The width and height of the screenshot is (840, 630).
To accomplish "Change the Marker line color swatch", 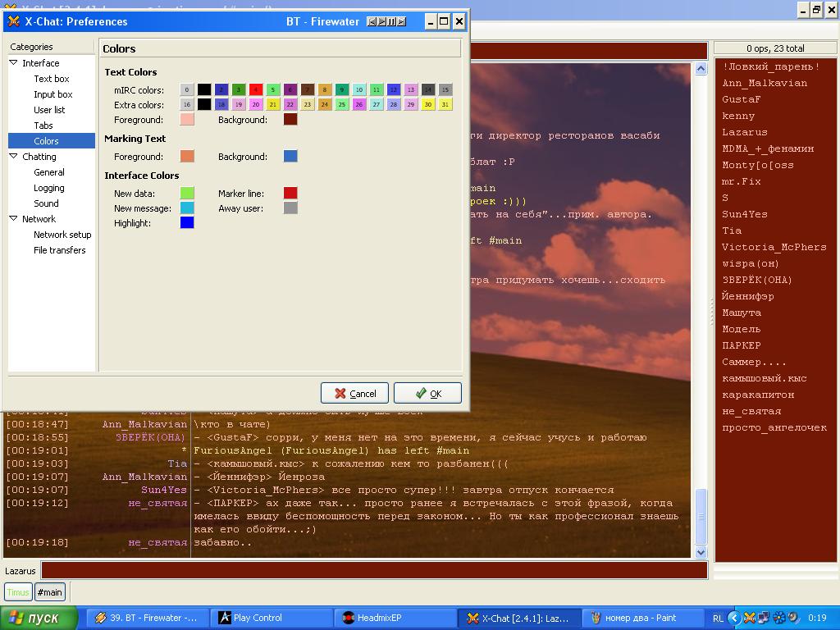I will (290, 193).
